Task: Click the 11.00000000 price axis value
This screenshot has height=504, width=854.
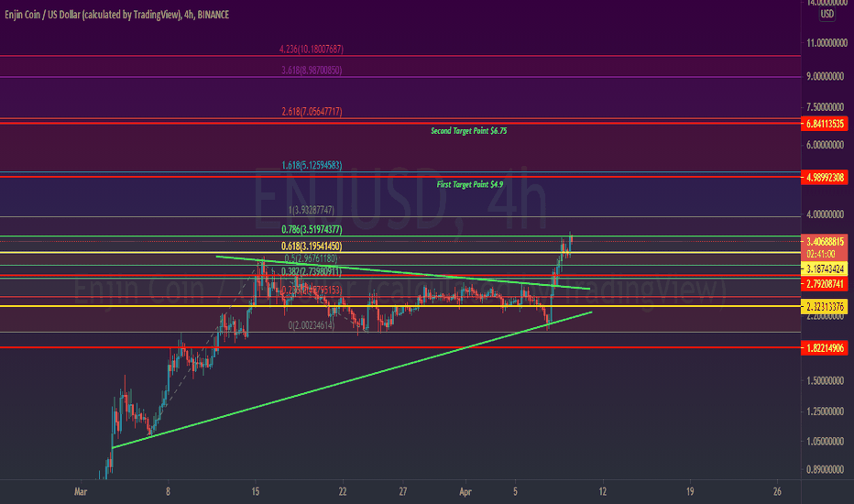Action: point(827,43)
